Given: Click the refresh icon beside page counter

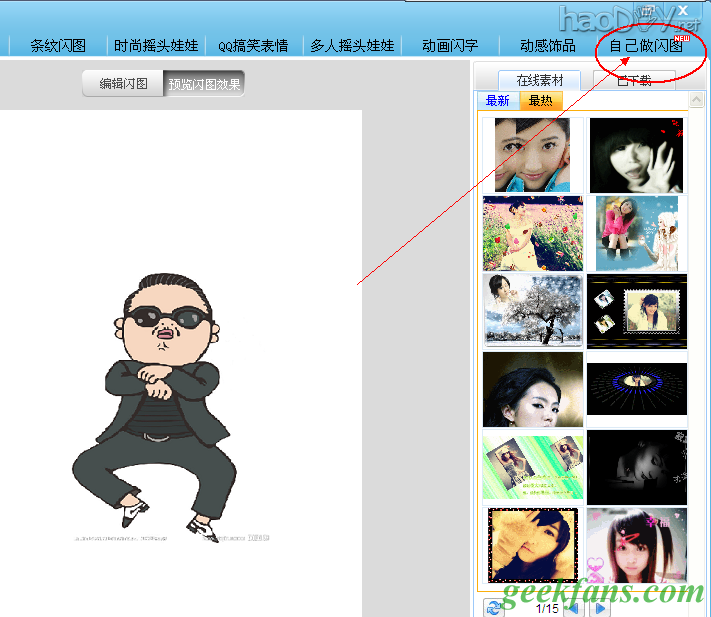Looking at the screenshot, I should tap(493, 608).
